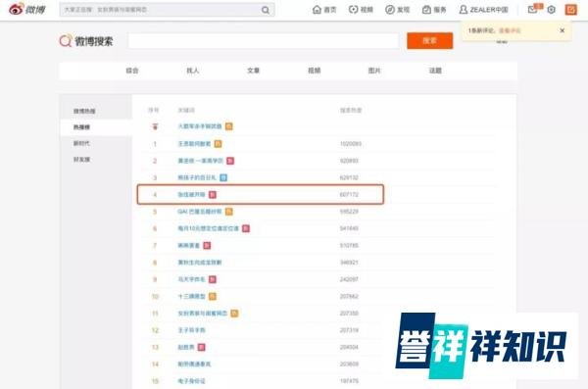Click red badge beside rank 9 topic
The image size is (588, 389).
pyautogui.click(x=213, y=279)
